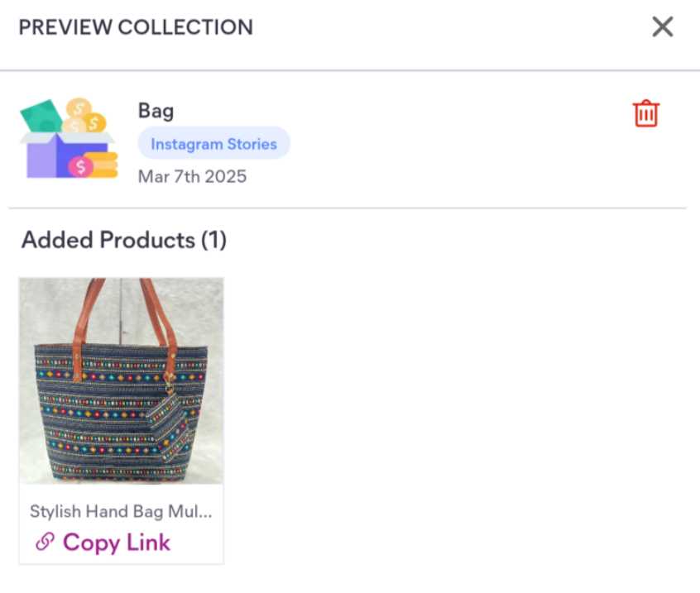This screenshot has width=700, height=593.
Task: Select the Stylish Hand Bag Mul... title
Action: [121, 511]
